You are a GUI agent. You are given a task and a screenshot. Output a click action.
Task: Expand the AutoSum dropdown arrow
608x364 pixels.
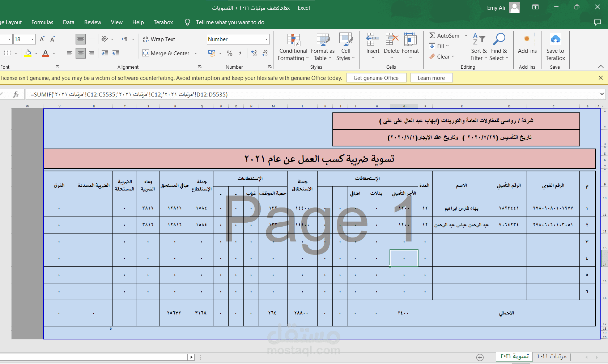tap(466, 36)
